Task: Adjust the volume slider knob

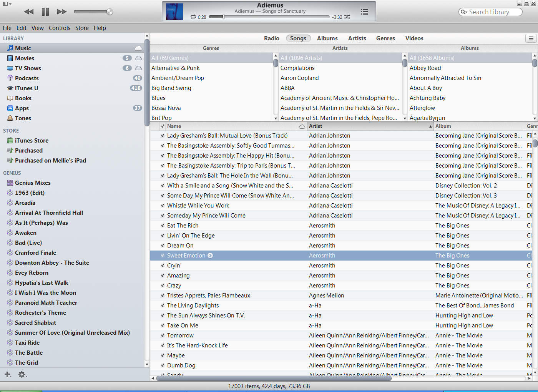Action: pos(110,12)
